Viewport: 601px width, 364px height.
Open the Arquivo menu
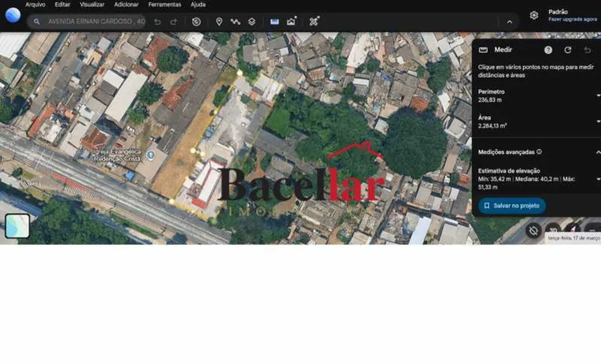[35, 5]
